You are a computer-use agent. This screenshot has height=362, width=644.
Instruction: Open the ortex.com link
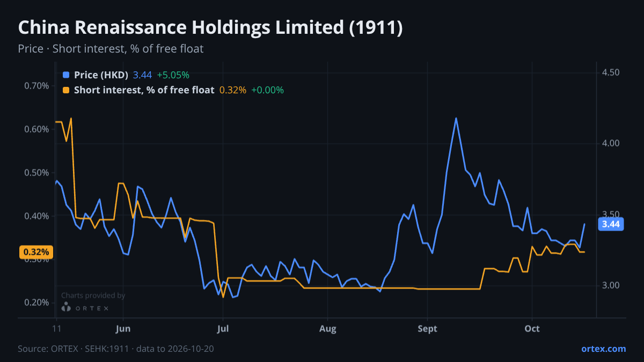pyautogui.click(x=603, y=349)
